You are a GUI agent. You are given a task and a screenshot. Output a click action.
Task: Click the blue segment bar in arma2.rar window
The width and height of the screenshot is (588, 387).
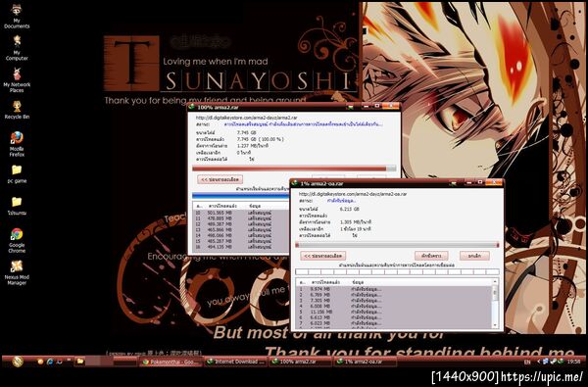[x=240, y=195]
